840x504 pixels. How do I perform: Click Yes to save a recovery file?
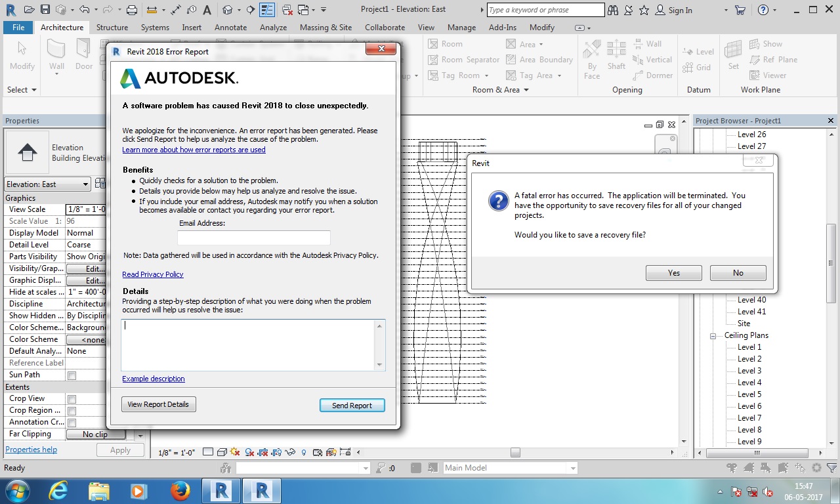pyautogui.click(x=674, y=273)
